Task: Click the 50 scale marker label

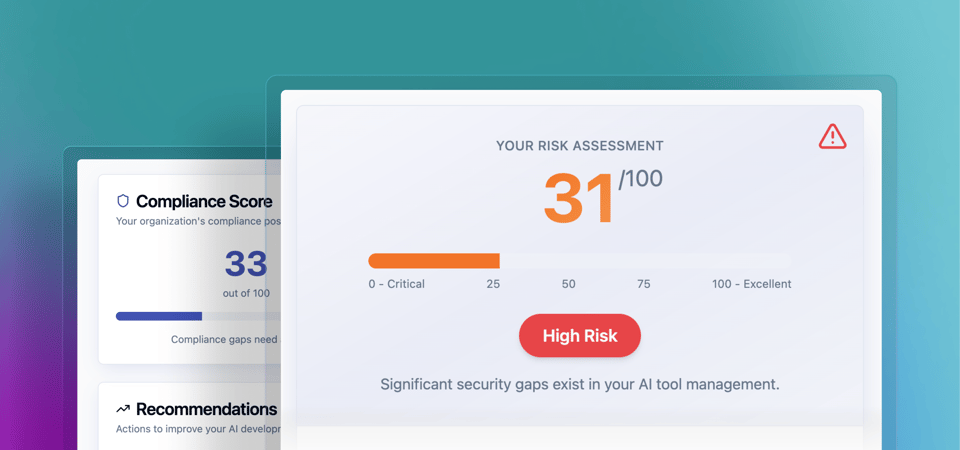Action: pyautogui.click(x=568, y=284)
